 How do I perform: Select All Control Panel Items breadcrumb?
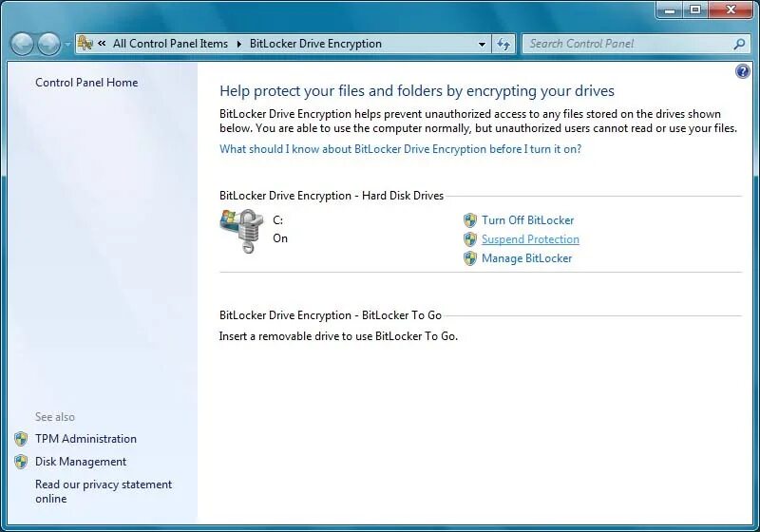point(170,44)
